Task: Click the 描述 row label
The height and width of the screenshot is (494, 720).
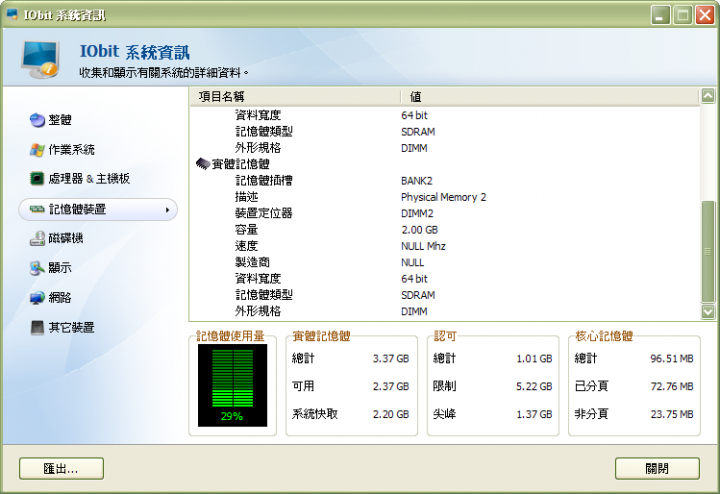Action: (247, 197)
